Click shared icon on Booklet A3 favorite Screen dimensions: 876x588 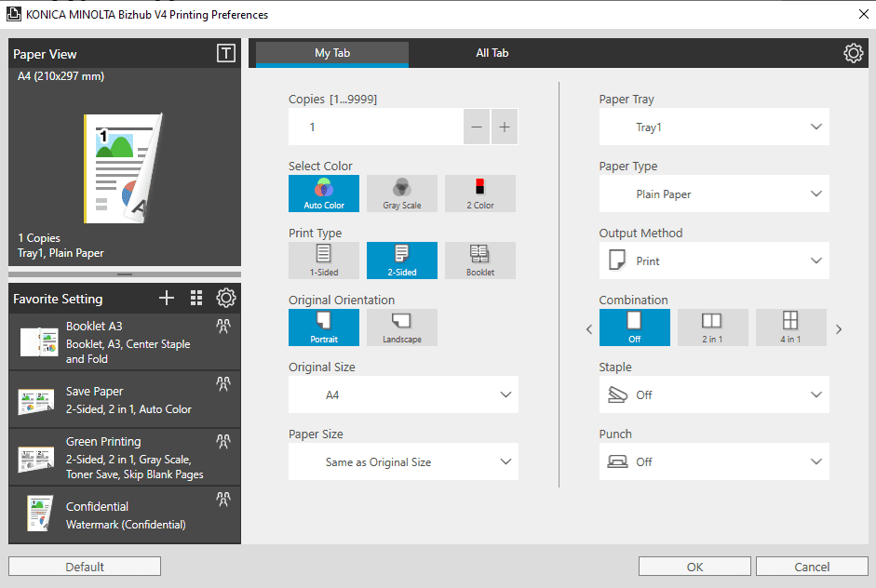[x=223, y=326]
